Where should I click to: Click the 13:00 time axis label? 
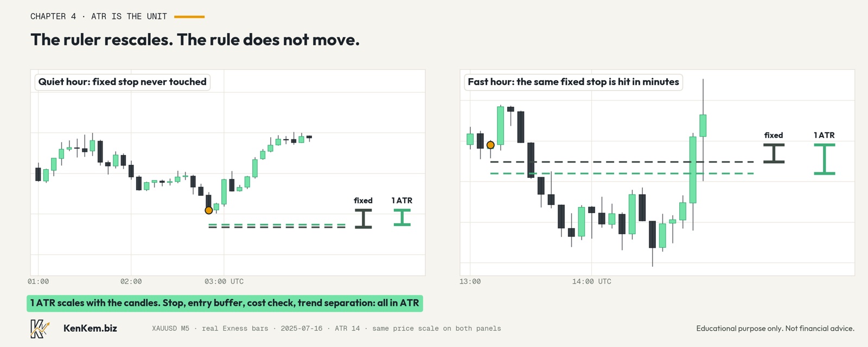coord(470,281)
